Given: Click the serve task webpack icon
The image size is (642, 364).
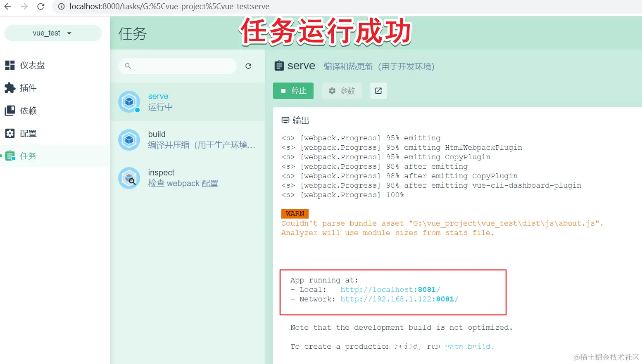Looking at the screenshot, I should [x=129, y=102].
